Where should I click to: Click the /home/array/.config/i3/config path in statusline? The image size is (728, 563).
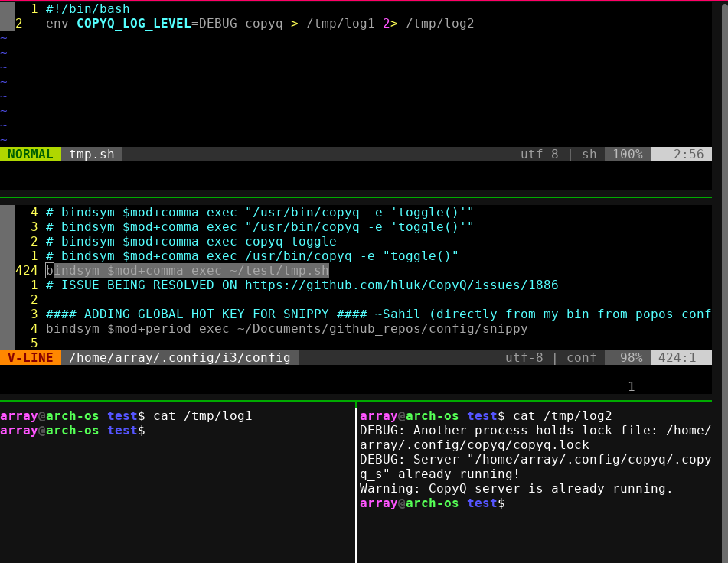[x=180, y=357]
